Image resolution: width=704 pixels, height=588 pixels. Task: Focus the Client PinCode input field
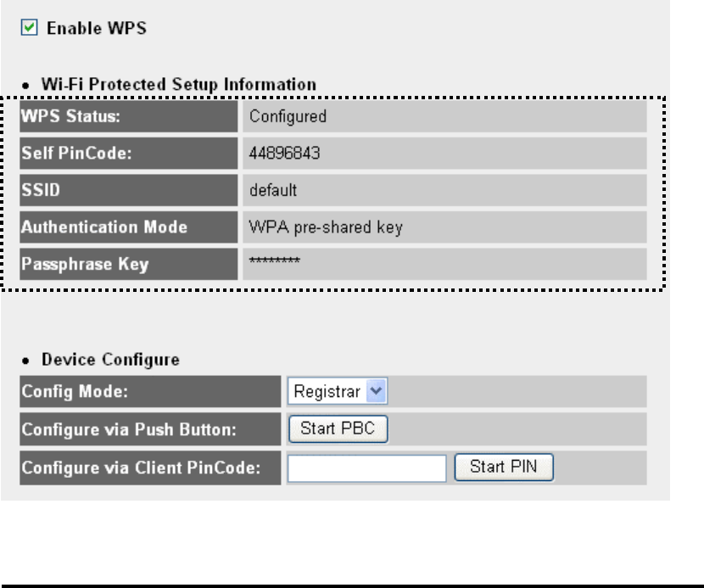click(x=366, y=468)
